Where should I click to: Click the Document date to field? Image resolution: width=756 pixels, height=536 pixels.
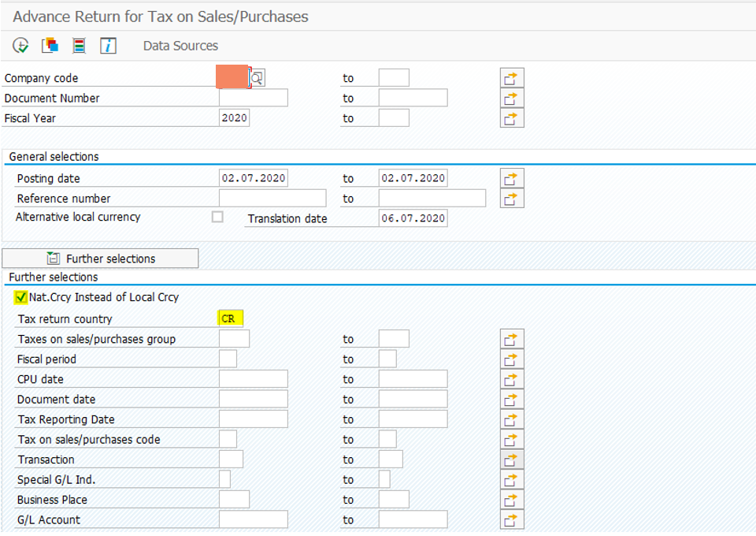click(x=413, y=399)
